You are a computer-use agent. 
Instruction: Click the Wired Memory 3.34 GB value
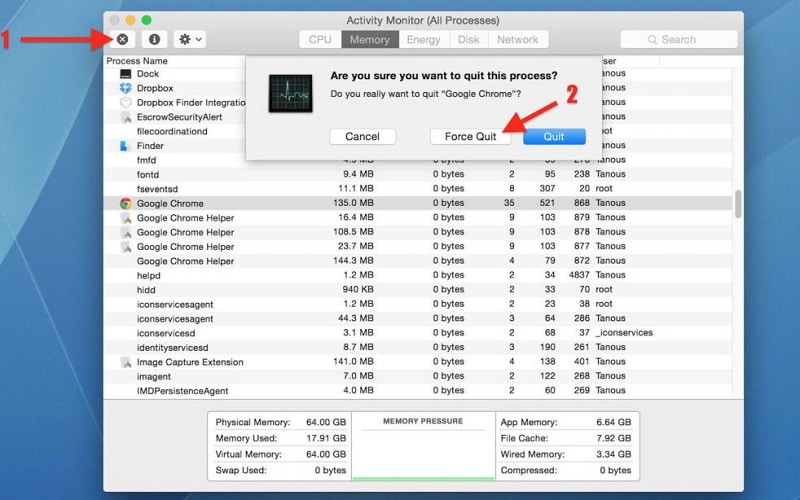coord(614,454)
